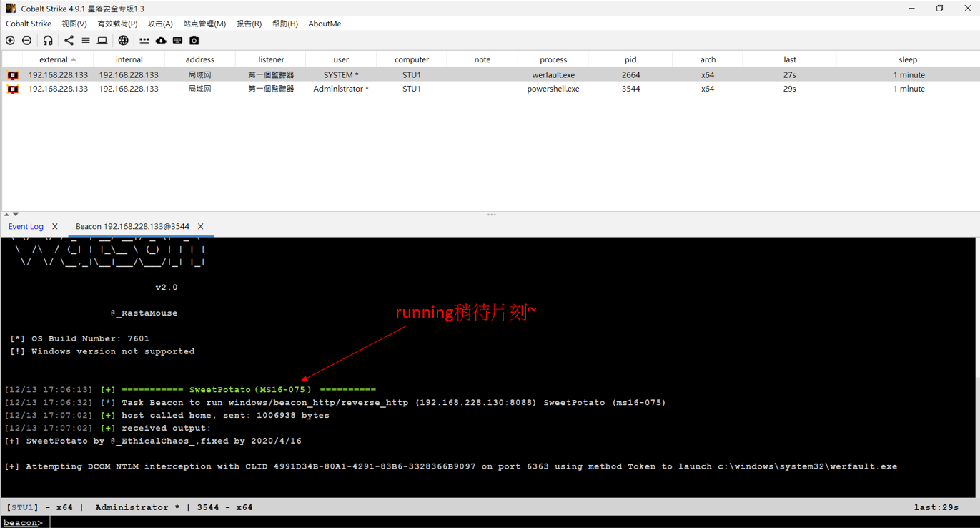Viewport: 980px width, 528px height.
Task: Open the 站点管理(M) menu
Action: 204,24
